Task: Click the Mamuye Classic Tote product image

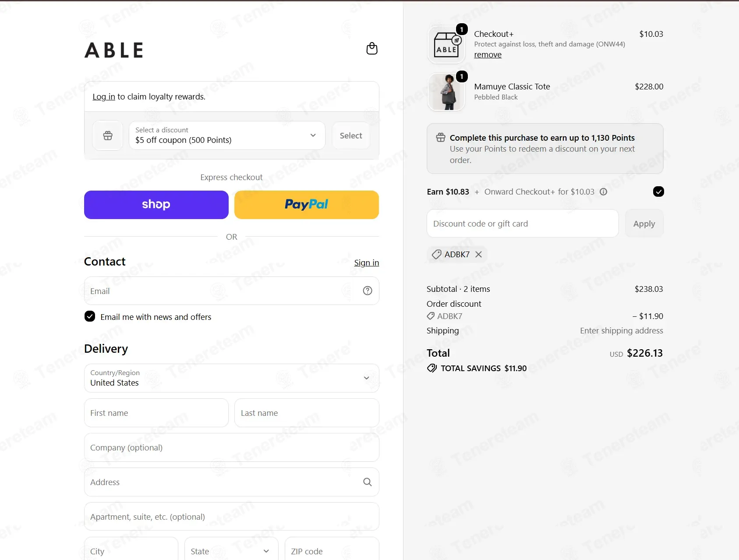Action: pos(446,92)
